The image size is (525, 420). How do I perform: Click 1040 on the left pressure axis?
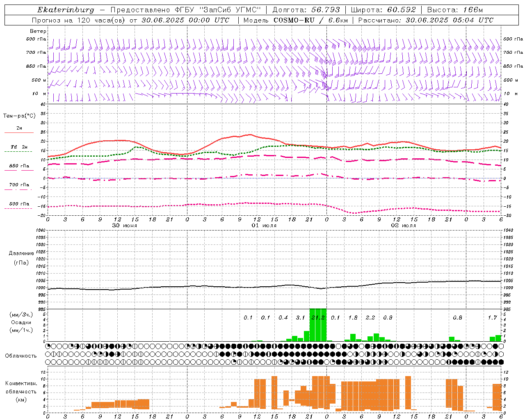point(41,230)
